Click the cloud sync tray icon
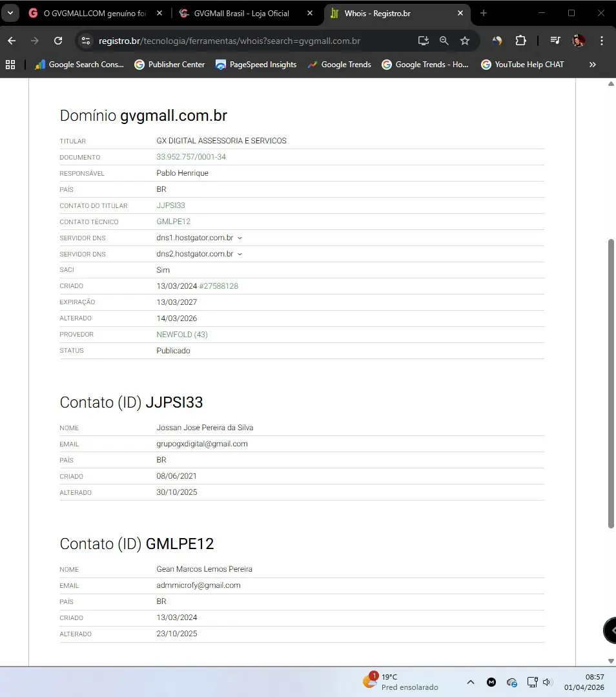 511,682
